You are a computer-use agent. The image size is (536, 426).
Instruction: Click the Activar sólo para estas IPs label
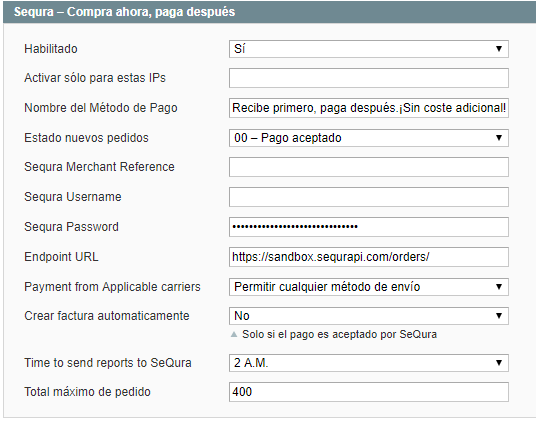point(95,78)
